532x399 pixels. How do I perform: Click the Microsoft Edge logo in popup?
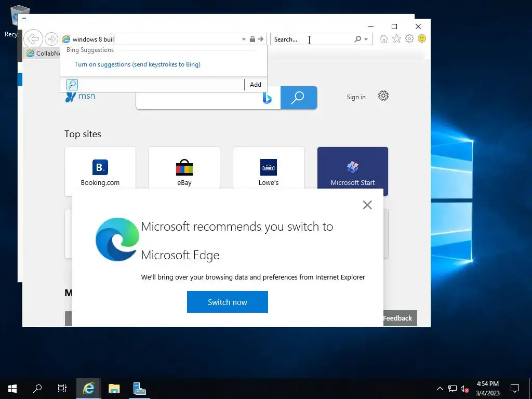click(x=117, y=239)
